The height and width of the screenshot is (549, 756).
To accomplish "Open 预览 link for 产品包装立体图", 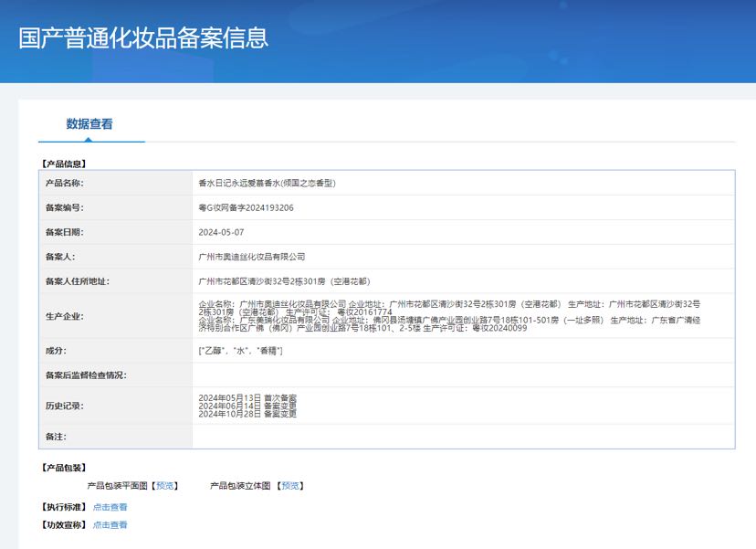I will click(290, 486).
